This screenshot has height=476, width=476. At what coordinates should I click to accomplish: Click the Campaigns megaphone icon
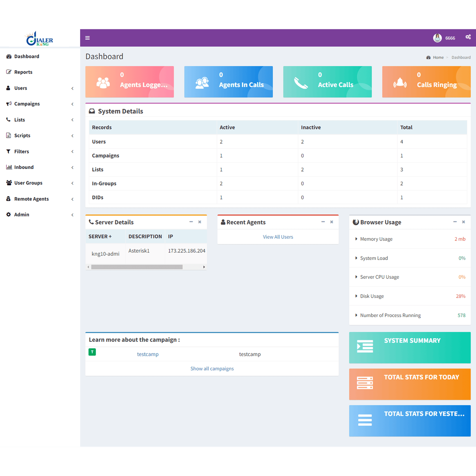9,104
